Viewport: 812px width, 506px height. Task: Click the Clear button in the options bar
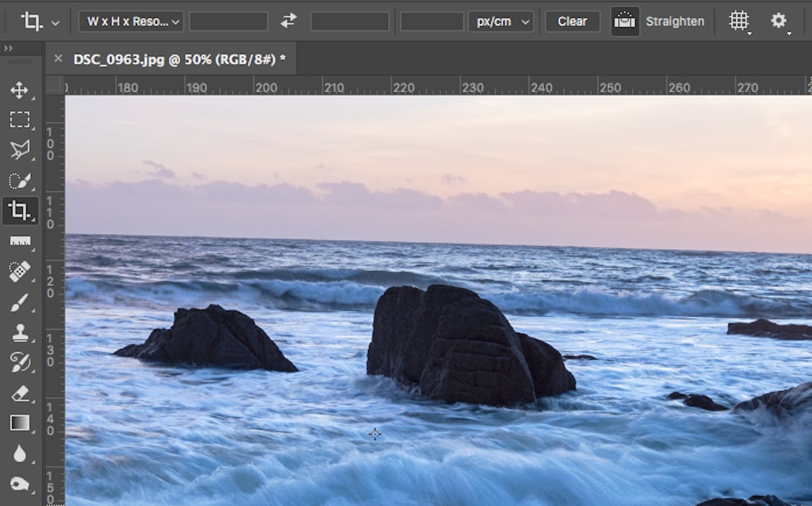tap(572, 21)
